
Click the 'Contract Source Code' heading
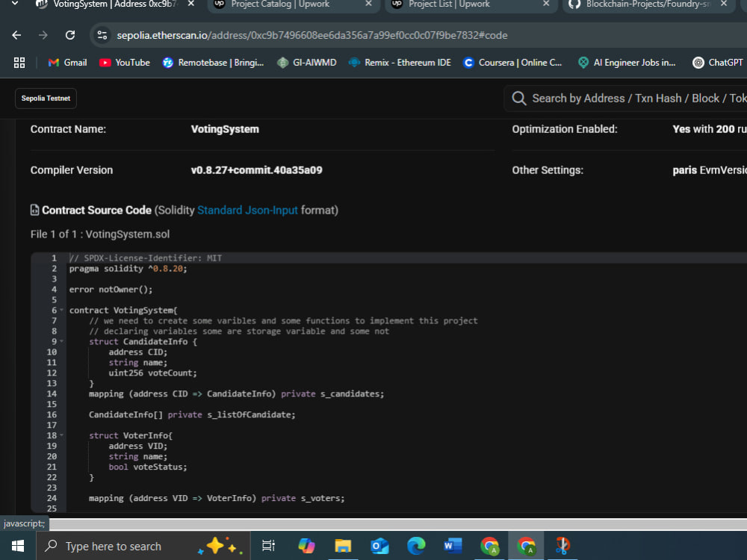pyautogui.click(x=96, y=210)
